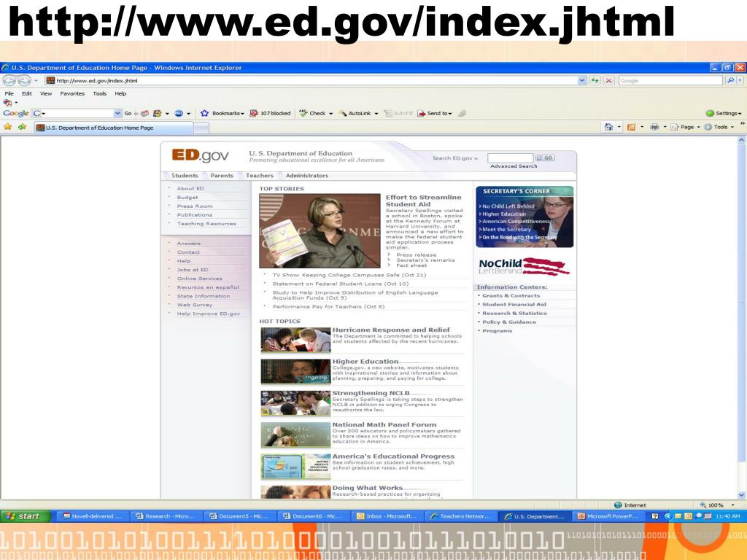Screen dimensions: 747x560
Task: Click the red Stop loading X icon
Action: click(x=609, y=80)
